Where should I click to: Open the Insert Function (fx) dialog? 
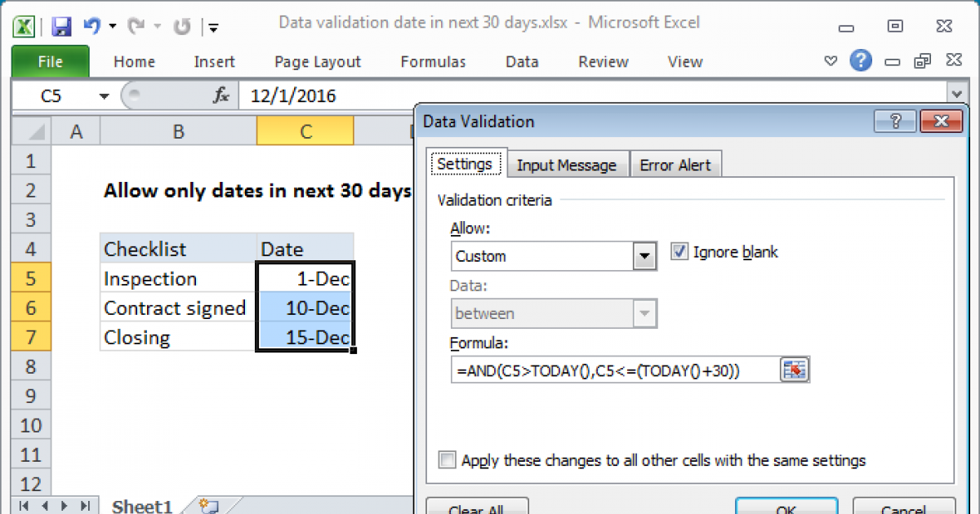coord(220,95)
